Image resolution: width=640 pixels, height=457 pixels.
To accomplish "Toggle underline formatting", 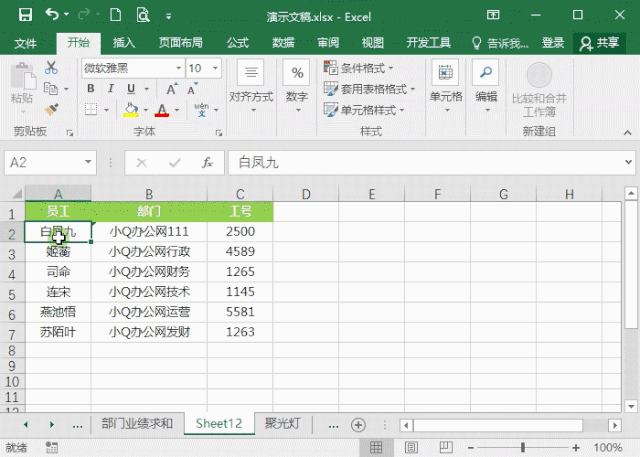I will pyautogui.click(x=131, y=89).
